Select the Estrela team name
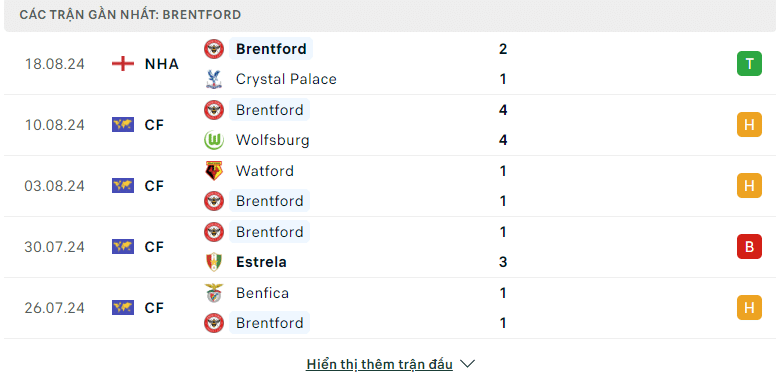Viewport: 776px width, 377px height. [x=261, y=262]
